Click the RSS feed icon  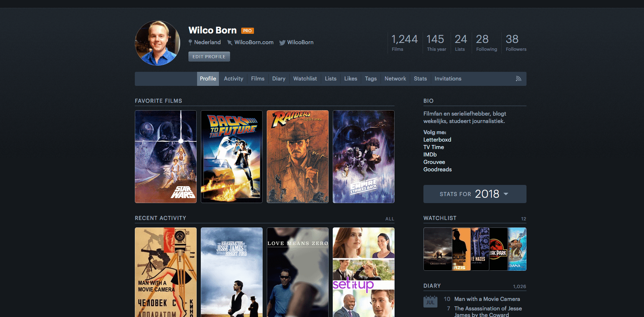pos(518,79)
